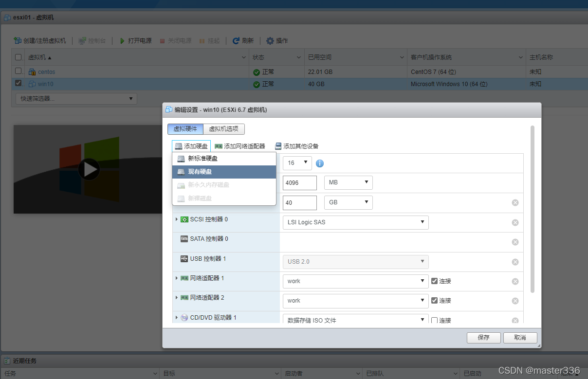Click the 40 disk size input field

click(x=300, y=203)
